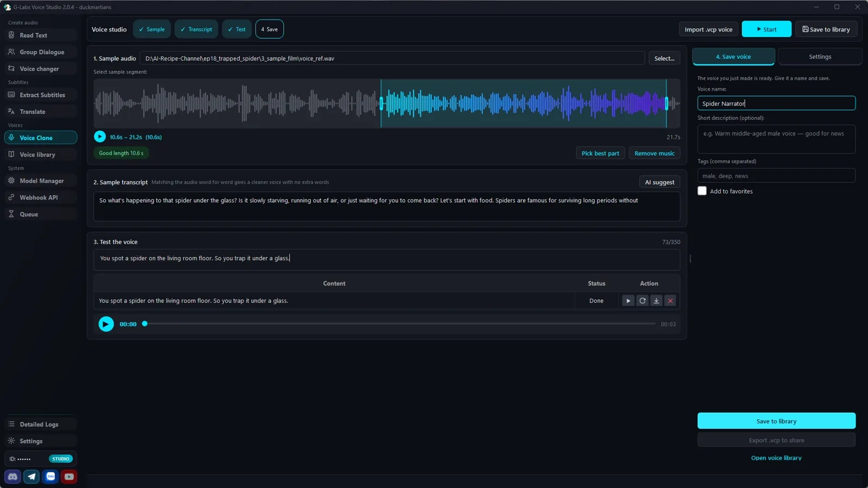Open the Zalo link icon
Screen dimensions: 868x488
pyautogui.click(x=50, y=477)
